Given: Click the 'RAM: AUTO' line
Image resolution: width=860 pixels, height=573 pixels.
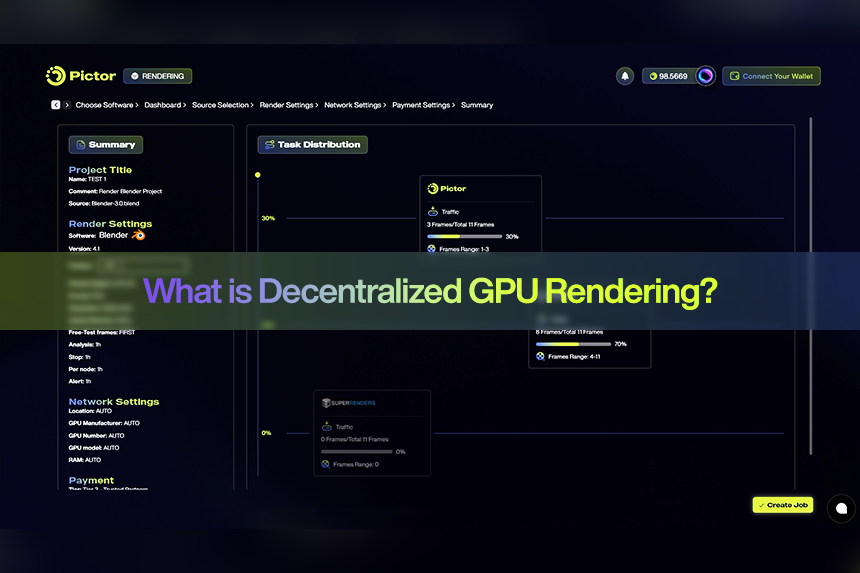Looking at the screenshot, I should tap(85, 460).
